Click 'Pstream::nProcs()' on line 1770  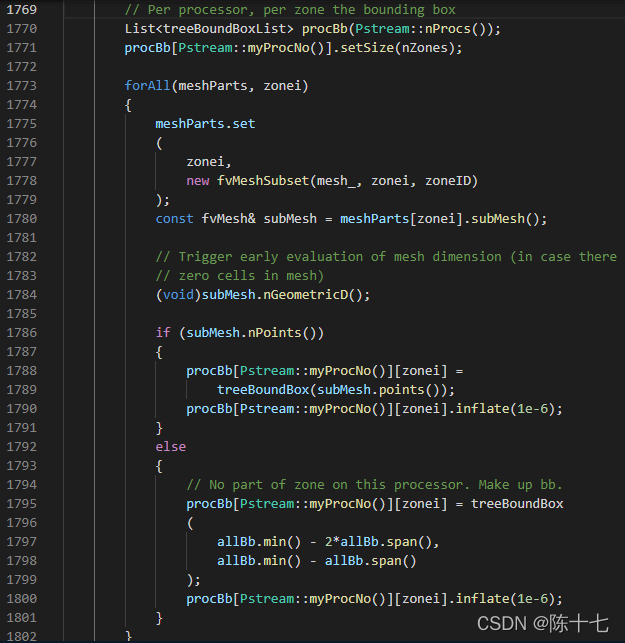pyautogui.click(x=420, y=29)
